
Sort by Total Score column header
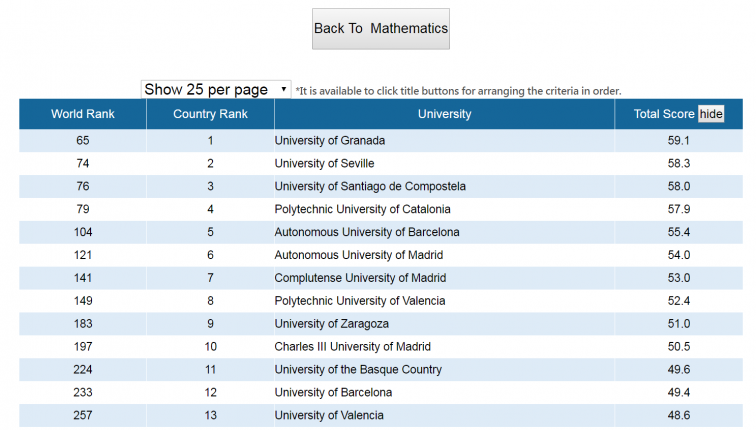tap(664, 114)
